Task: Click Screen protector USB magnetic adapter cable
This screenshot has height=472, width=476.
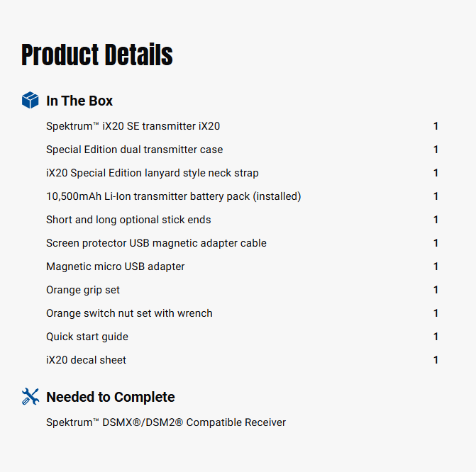Action: click(x=156, y=243)
